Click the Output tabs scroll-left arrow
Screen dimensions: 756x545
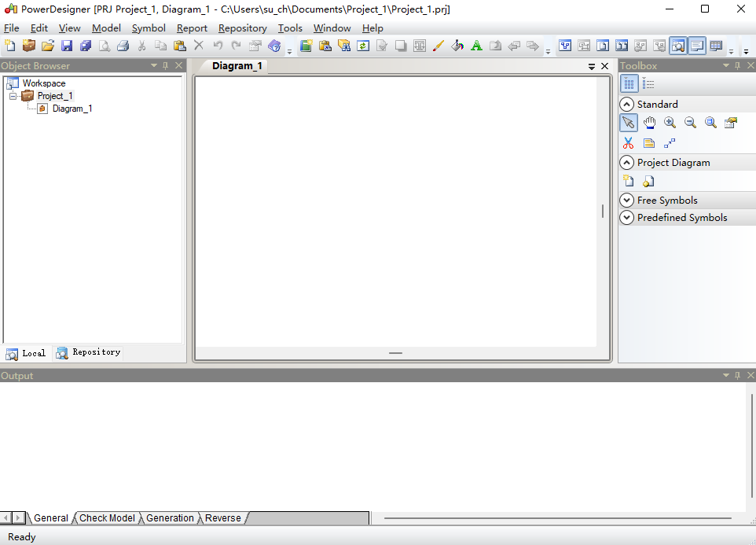click(6, 518)
